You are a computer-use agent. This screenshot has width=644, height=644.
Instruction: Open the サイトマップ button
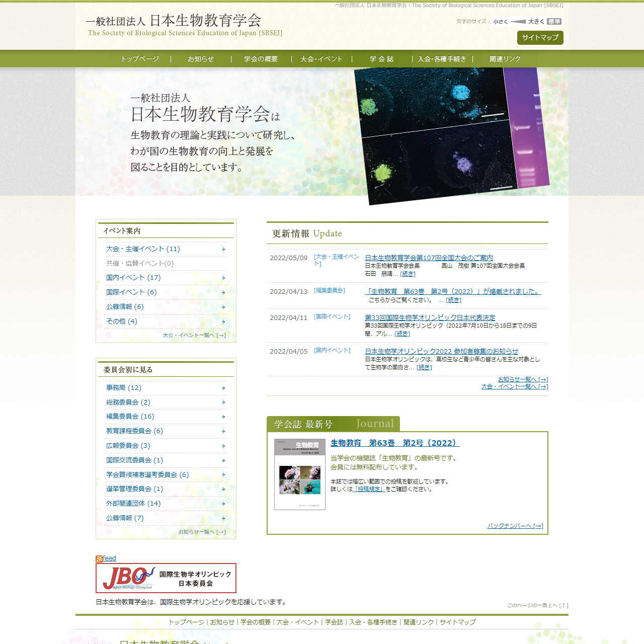coord(540,38)
